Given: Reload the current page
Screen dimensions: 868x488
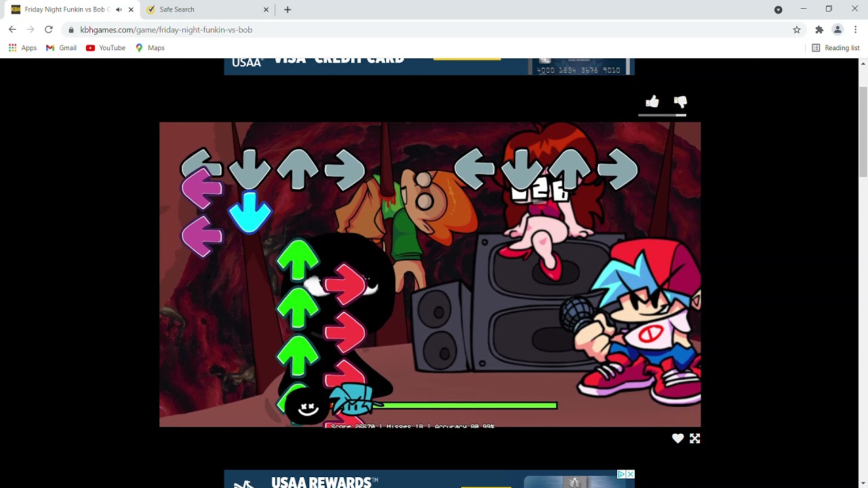Looking at the screenshot, I should pos(49,30).
